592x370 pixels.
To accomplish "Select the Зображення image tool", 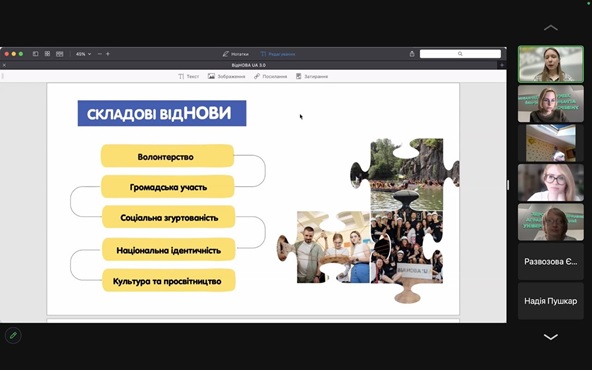I will tap(227, 76).
